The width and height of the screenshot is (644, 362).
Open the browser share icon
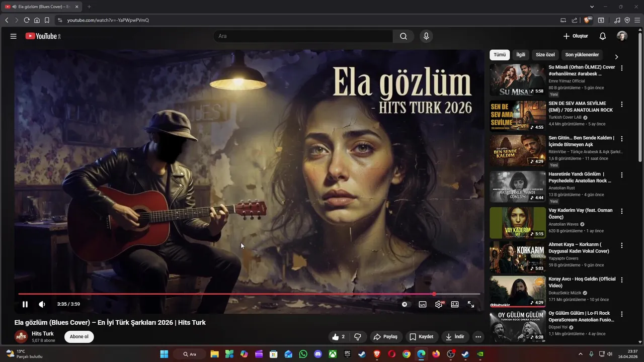point(574,20)
